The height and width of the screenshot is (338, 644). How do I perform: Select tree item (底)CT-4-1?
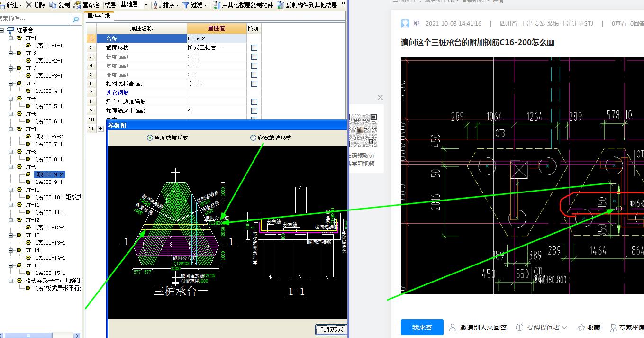49,91
